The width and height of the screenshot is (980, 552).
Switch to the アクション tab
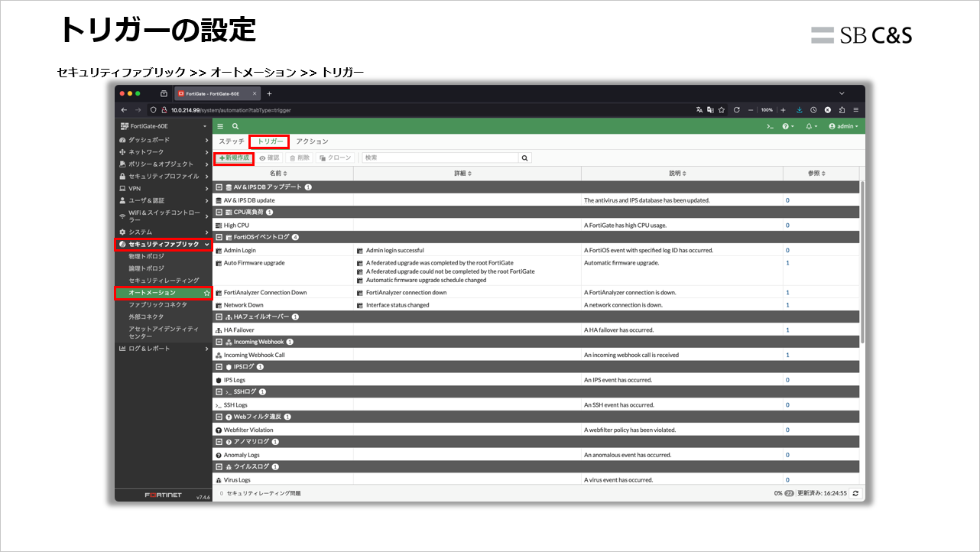(312, 141)
